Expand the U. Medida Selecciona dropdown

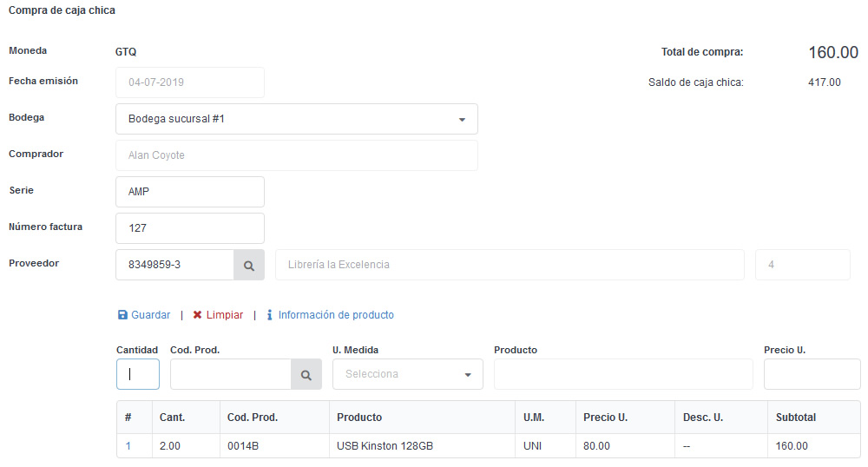(x=407, y=374)
